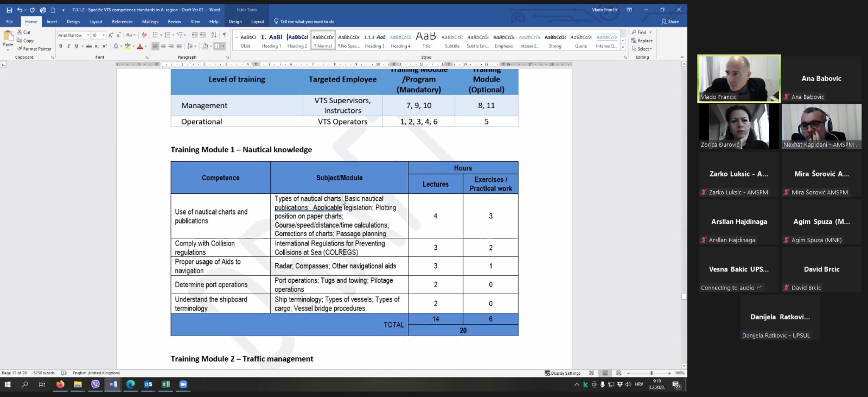This screenshot has width=868, height=397.
Task: Save the document with the floppy disk icon
Action: coord(9,10)
